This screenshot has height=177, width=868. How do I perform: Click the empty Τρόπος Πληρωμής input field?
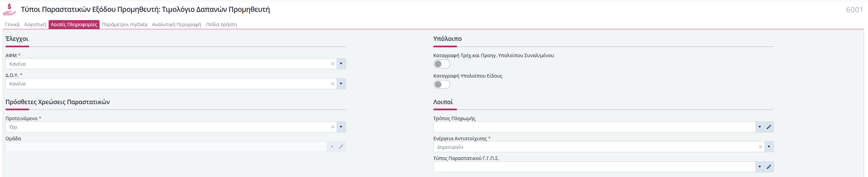pyautogui.click(x=604, y=127)
